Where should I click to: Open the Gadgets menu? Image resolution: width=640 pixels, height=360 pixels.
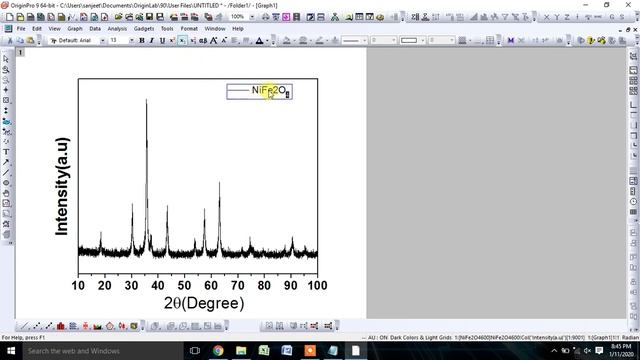[144, 29]
